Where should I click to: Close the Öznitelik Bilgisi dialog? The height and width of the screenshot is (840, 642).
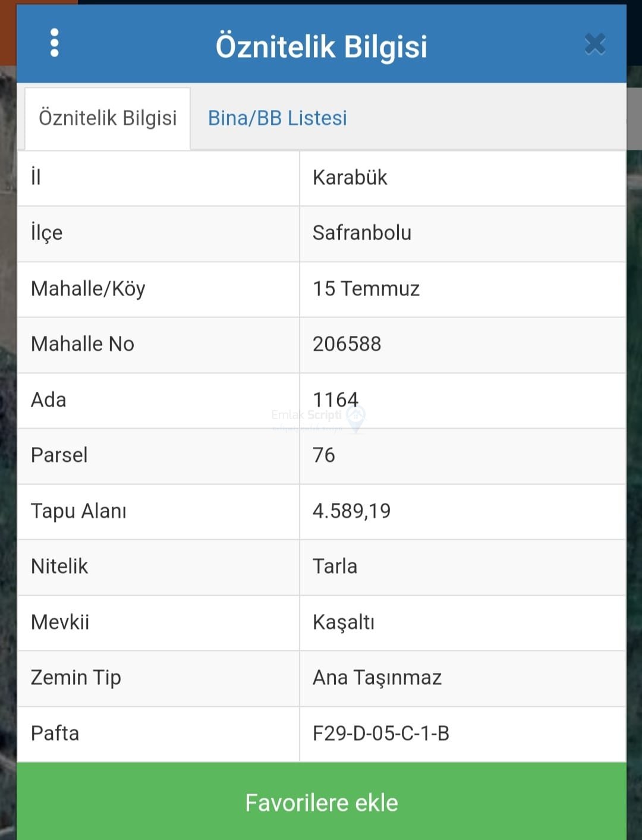[594, 45]
